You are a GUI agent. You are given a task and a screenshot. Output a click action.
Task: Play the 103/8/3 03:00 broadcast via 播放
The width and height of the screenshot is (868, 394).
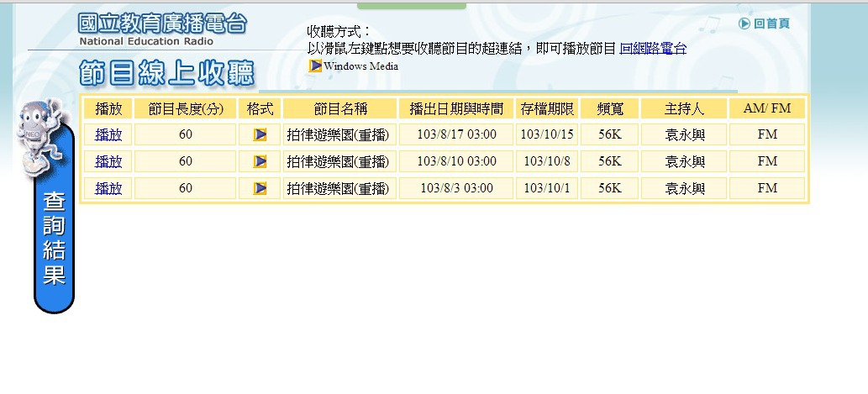pyautogui.click(x=108, y=188)
